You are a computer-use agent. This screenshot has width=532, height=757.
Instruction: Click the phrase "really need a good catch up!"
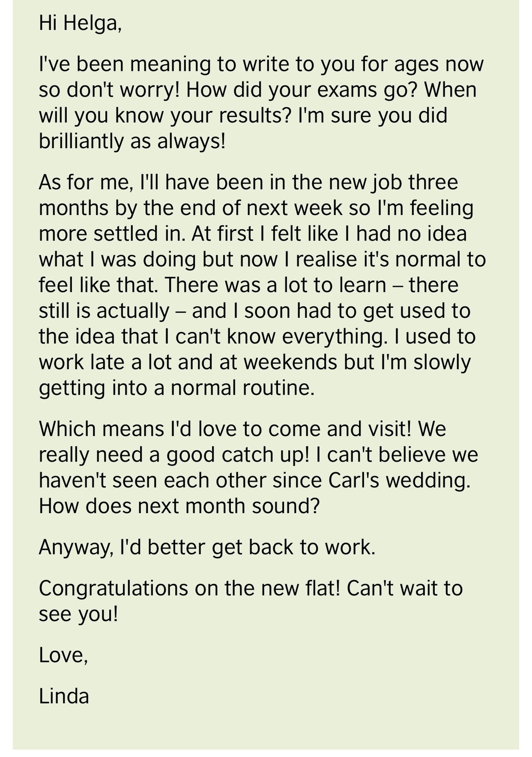coord(174,455)
